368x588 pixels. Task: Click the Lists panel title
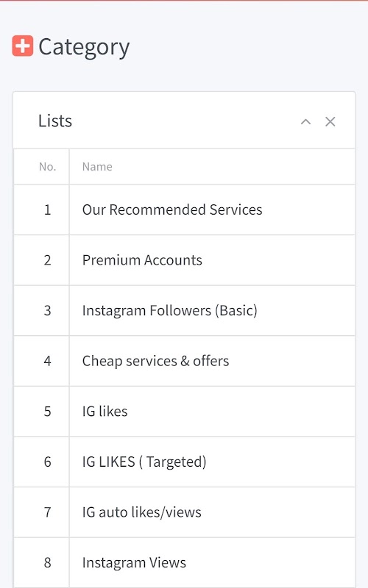pos(55,121)
